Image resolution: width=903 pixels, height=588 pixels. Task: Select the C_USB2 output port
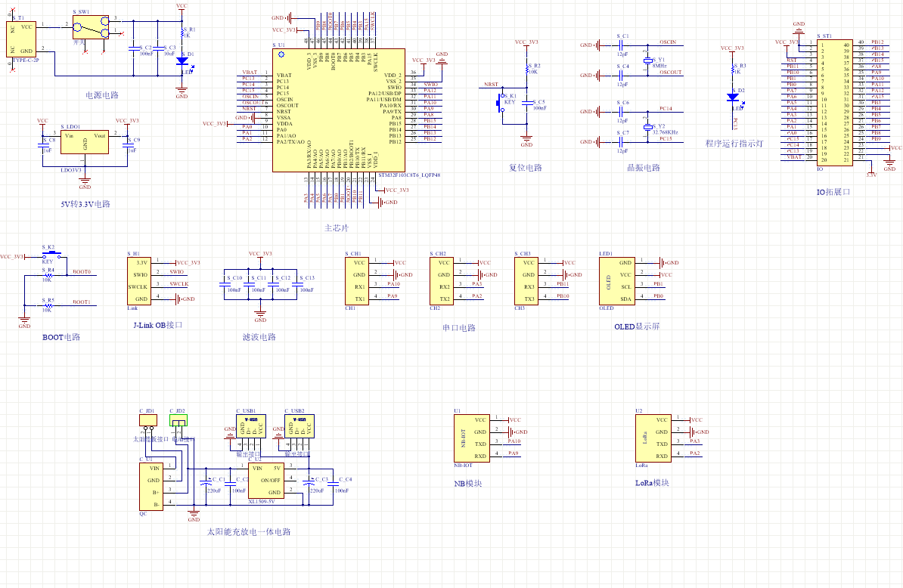[299, 426]
